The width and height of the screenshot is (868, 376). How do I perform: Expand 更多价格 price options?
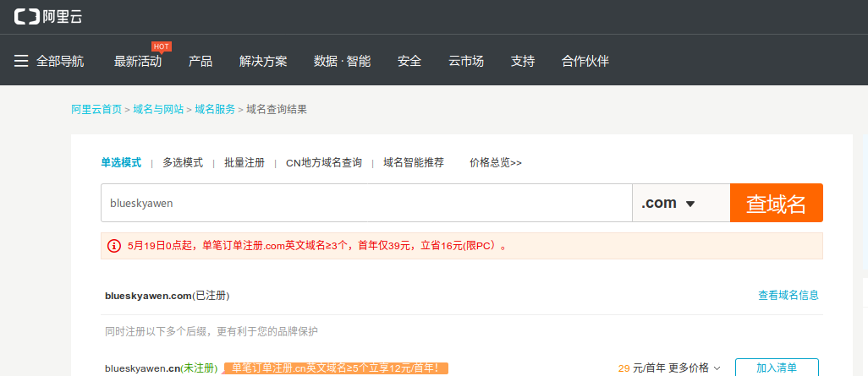coord(695,368)
